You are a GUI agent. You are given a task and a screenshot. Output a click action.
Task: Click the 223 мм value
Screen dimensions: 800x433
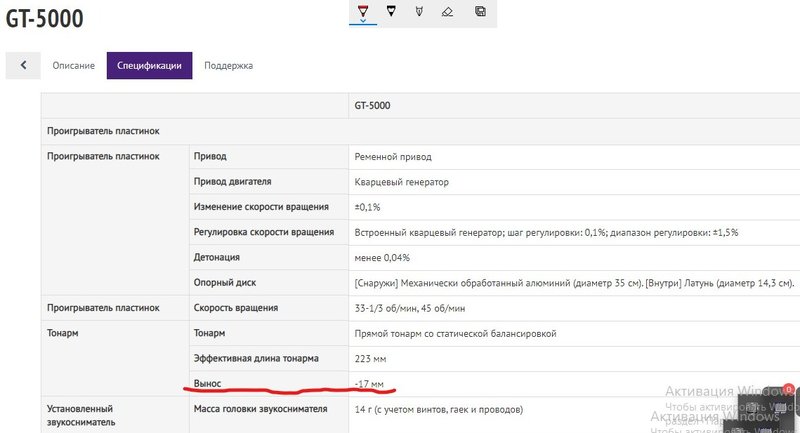pyautogui.click(x=370, y=359)
